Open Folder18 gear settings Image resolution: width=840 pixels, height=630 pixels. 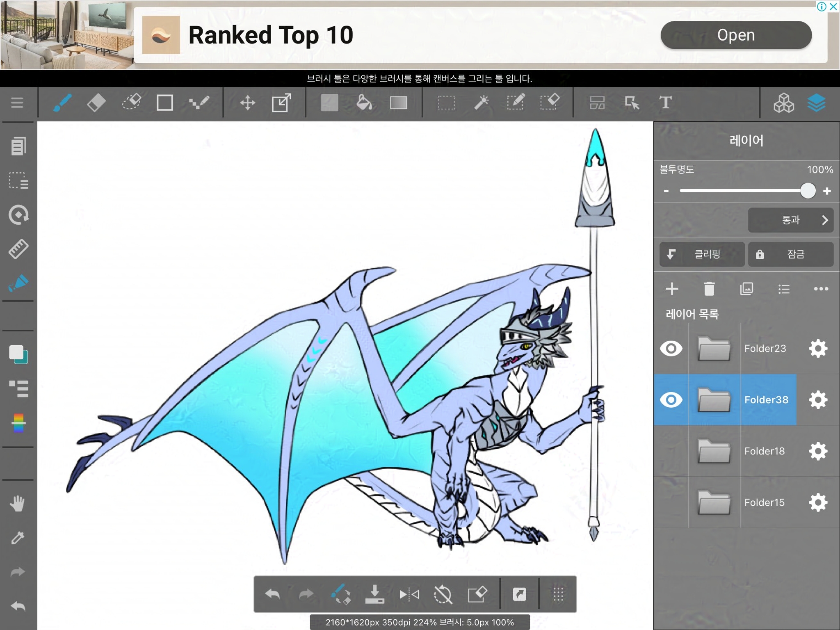818,451
